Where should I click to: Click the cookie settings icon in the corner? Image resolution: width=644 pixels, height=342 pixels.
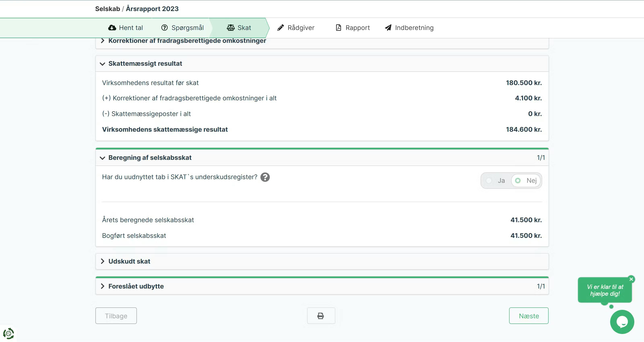[x=8, y=334]
